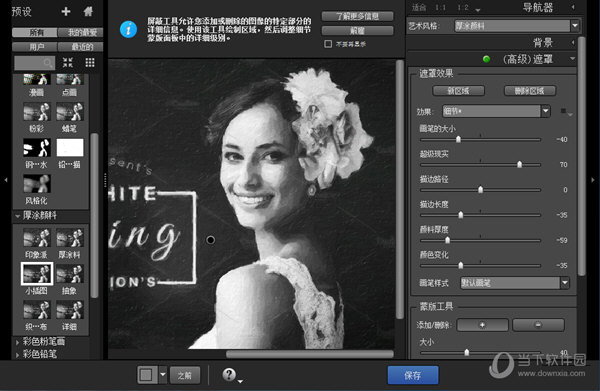Screen dimensions: 600x391
Task: Set zoom to 适合 (Fit)
Action: pos(419,7)
